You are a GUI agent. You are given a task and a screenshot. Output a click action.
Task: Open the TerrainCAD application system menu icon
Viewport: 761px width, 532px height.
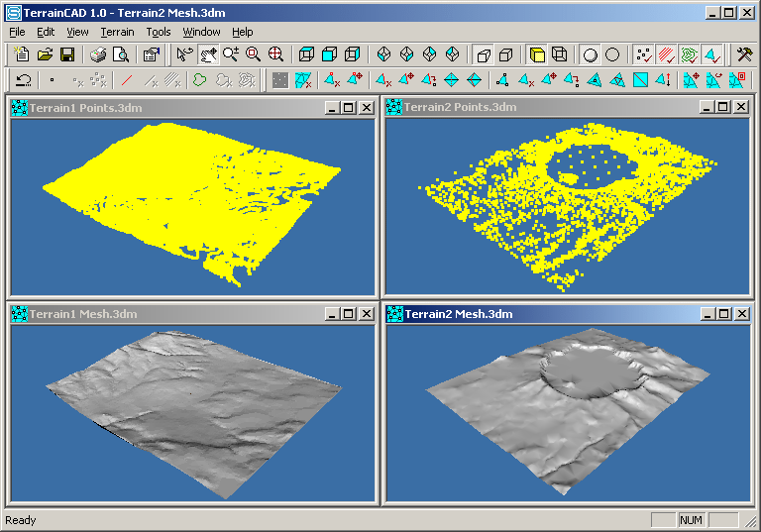[13, 13]
